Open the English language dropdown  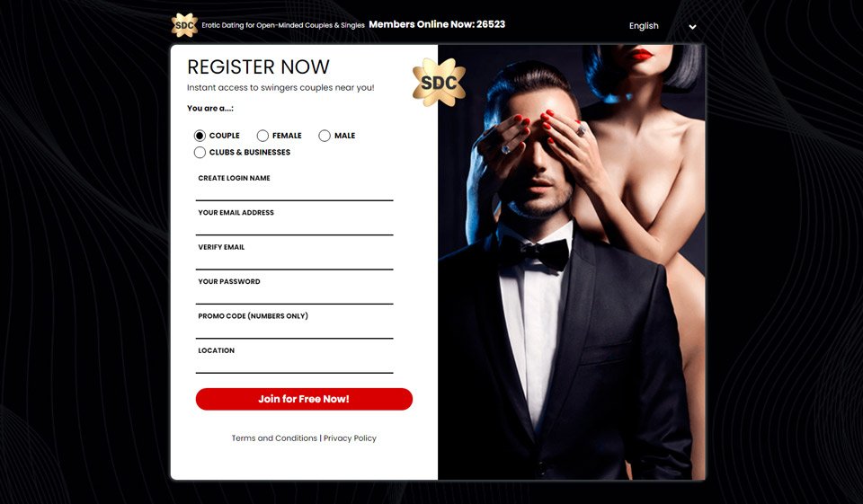tap(663, 26)
